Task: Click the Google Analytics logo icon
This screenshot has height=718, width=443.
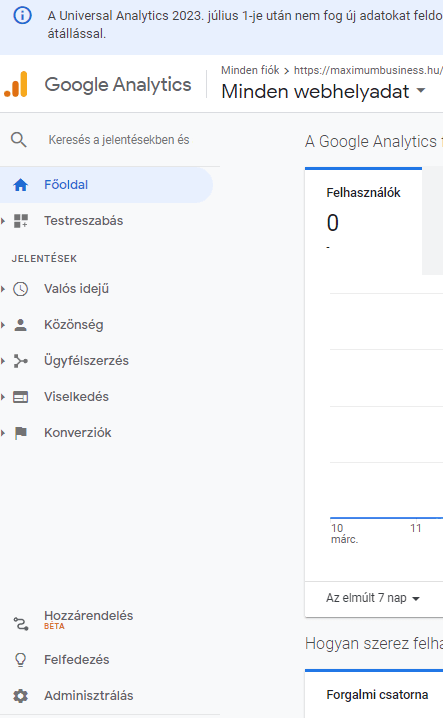Action: tap(16, 84)
